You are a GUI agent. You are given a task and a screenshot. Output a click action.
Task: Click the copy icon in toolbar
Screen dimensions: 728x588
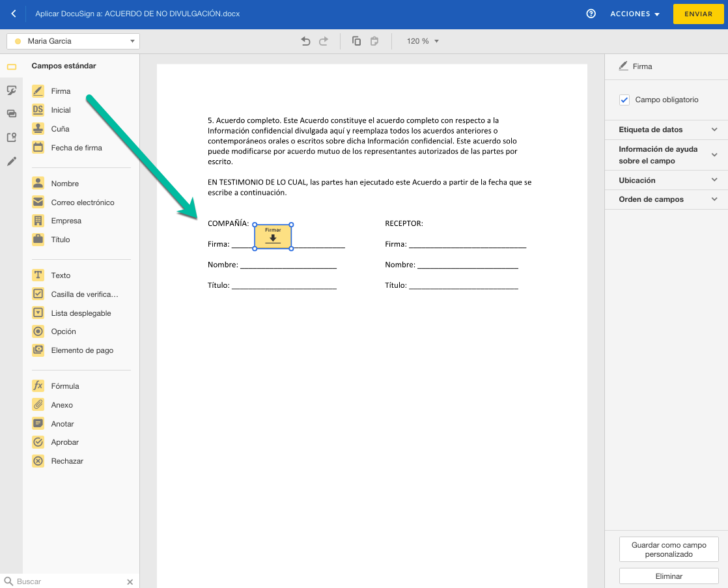click(356, 41)
